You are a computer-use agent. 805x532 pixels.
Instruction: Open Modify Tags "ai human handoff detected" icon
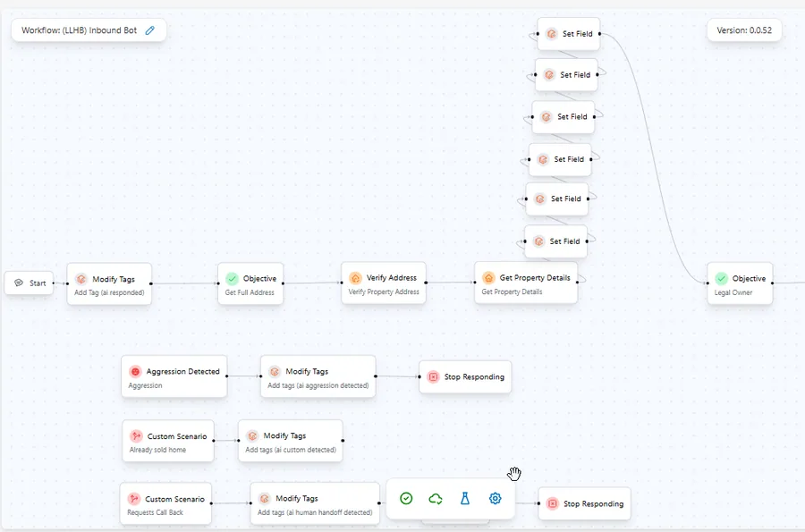[265, 498]
